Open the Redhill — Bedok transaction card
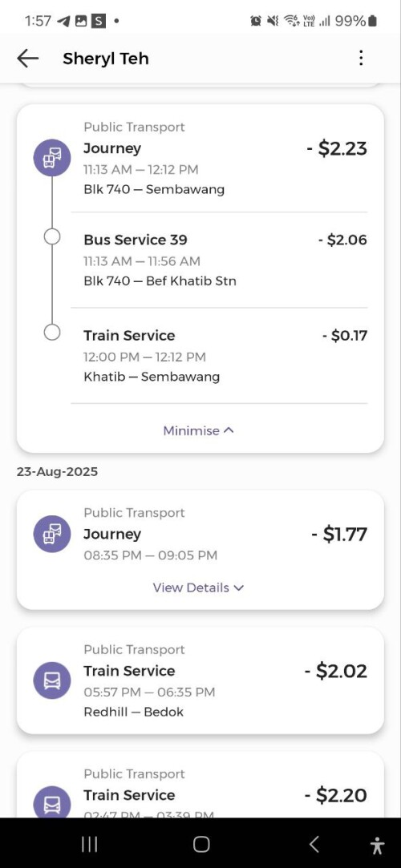 [x=200, y=680]
